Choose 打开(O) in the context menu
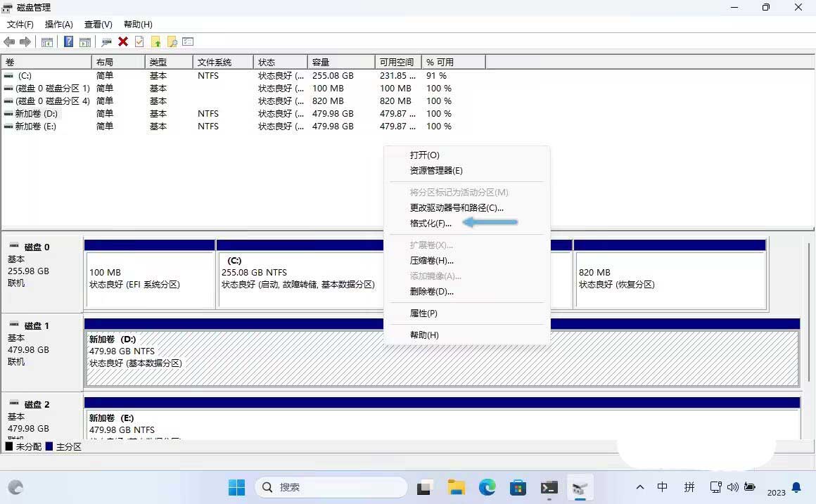816x504 pixels. tap(467, 155)
